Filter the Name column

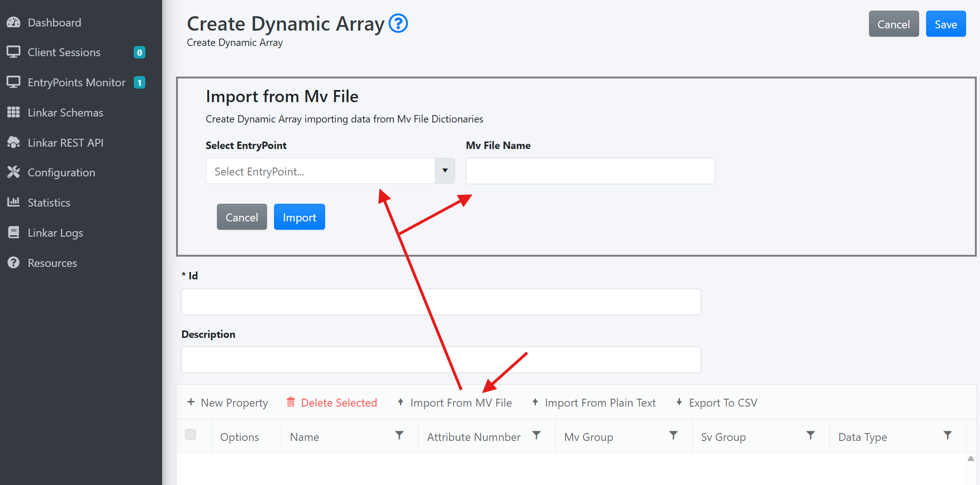[x=399, y=435]
